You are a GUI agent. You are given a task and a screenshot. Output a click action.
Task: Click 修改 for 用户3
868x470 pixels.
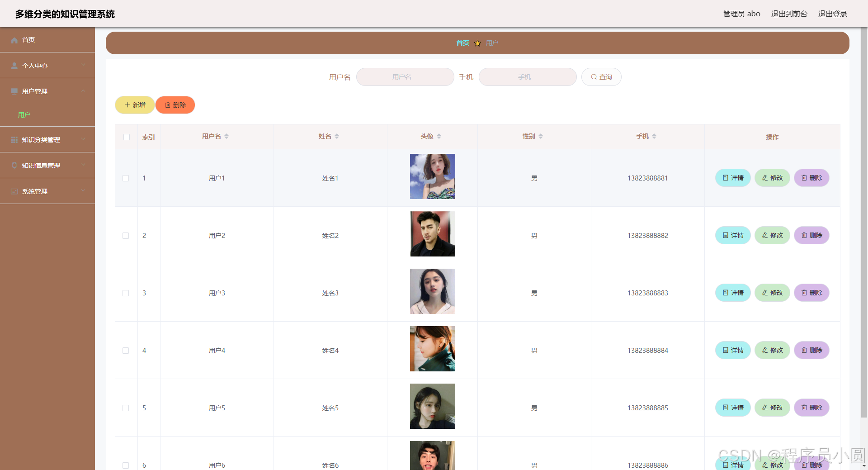pyautogui.click(x=772, y=293)
